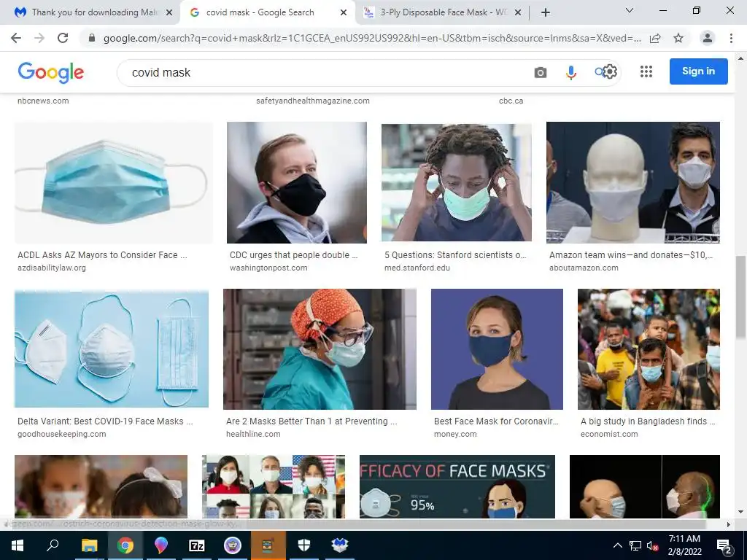Open Windows taskbar search

click(x=53, y=545)
